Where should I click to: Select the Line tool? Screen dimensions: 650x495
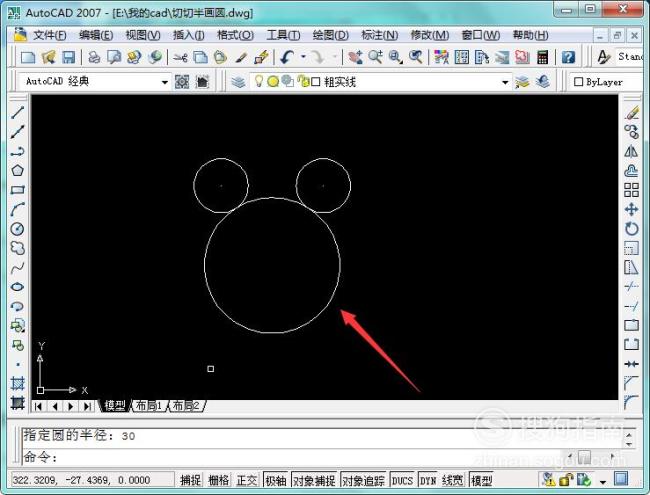click(17, 112)
